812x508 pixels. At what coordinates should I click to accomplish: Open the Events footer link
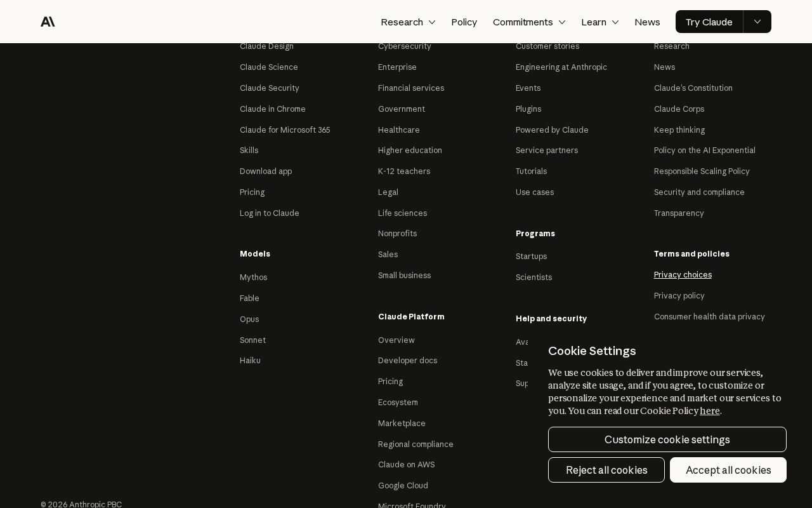pyautogui.click(x=528, y=88)
